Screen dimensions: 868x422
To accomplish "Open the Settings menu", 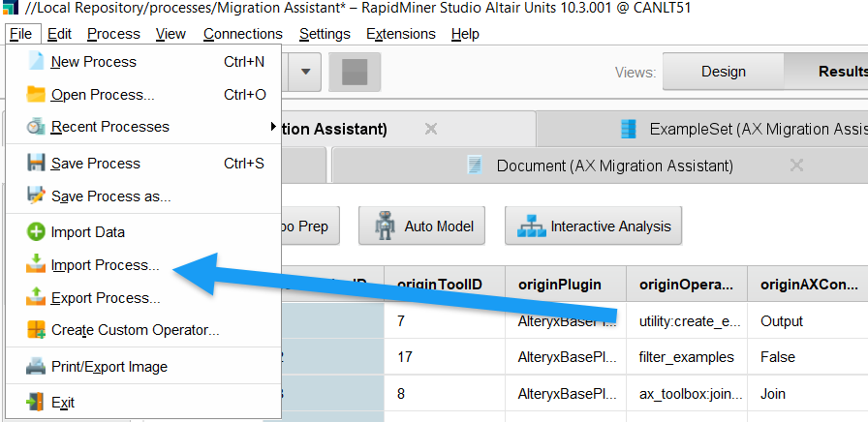I will 325,34.
